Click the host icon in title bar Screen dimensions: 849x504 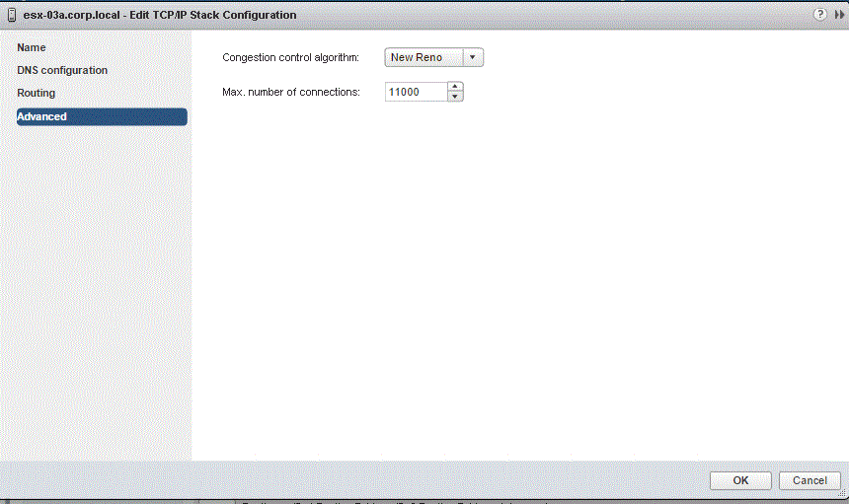coord(11,15)
